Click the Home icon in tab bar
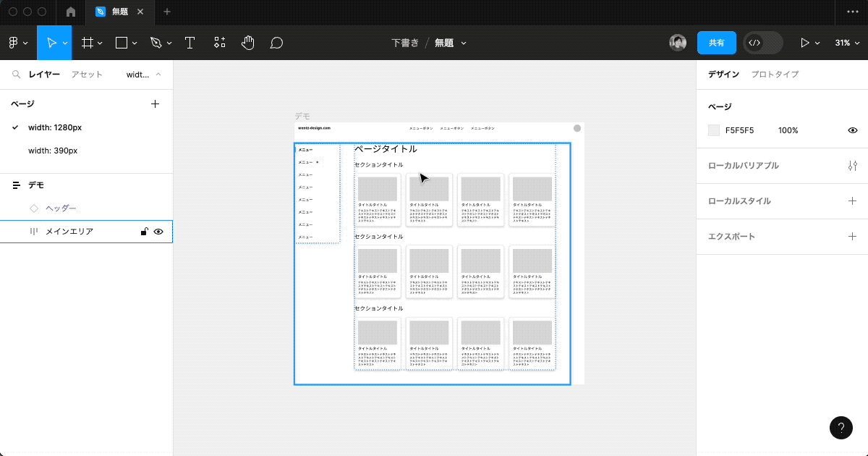The image size is (868, 456). (x=70, y=12)
